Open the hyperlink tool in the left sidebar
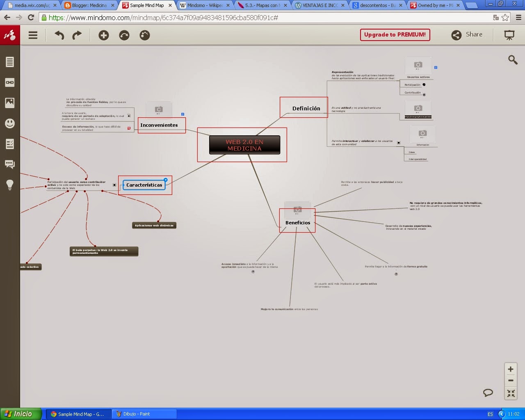 coord(10,82)
